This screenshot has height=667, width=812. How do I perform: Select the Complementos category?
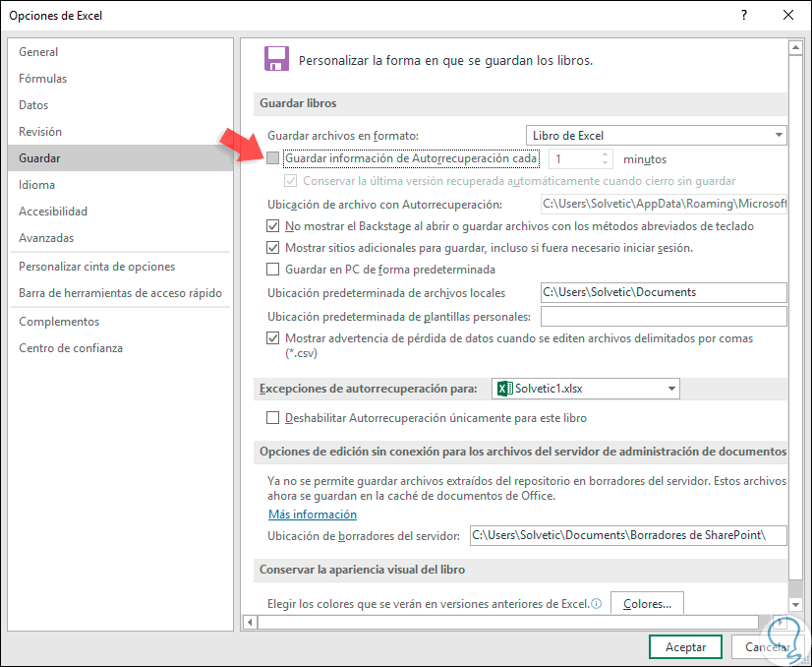120,322
